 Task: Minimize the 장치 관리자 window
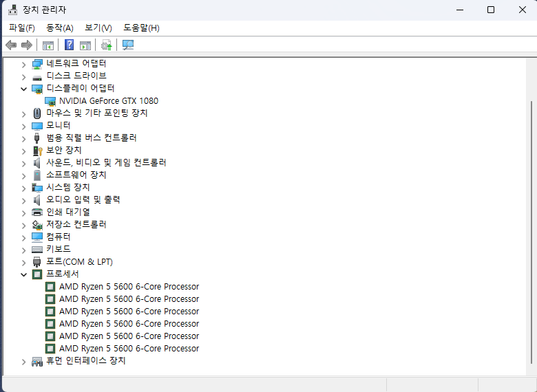(460, 10)
